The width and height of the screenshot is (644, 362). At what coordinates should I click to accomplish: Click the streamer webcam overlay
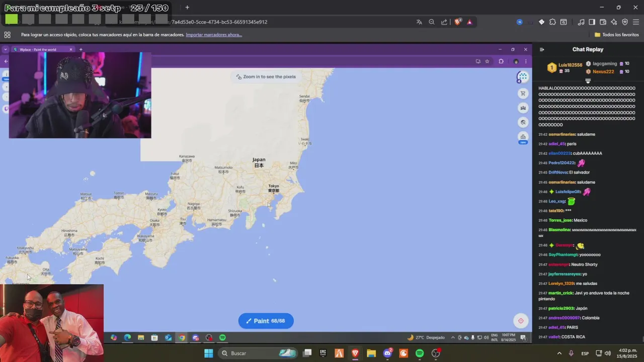tap(80, 95)
